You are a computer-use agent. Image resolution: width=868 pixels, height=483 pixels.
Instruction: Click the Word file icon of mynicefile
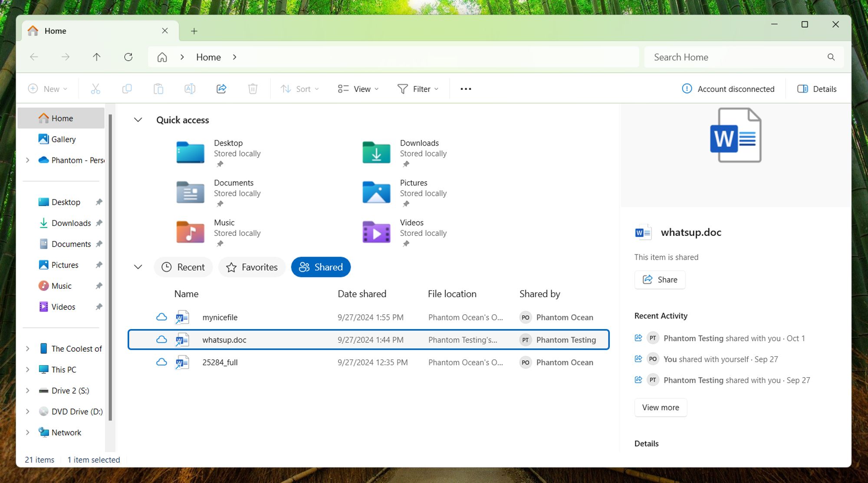pos(182,317)
